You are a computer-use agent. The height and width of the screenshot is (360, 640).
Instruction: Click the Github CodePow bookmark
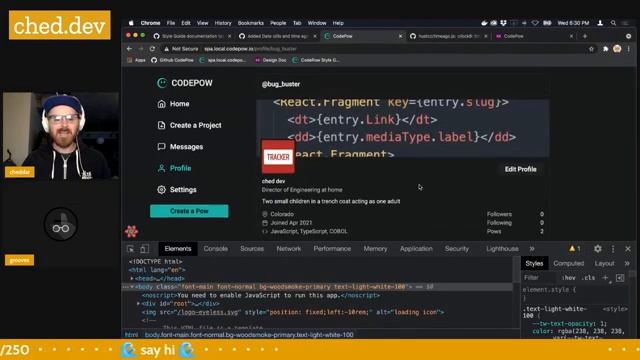click(172, 60)
